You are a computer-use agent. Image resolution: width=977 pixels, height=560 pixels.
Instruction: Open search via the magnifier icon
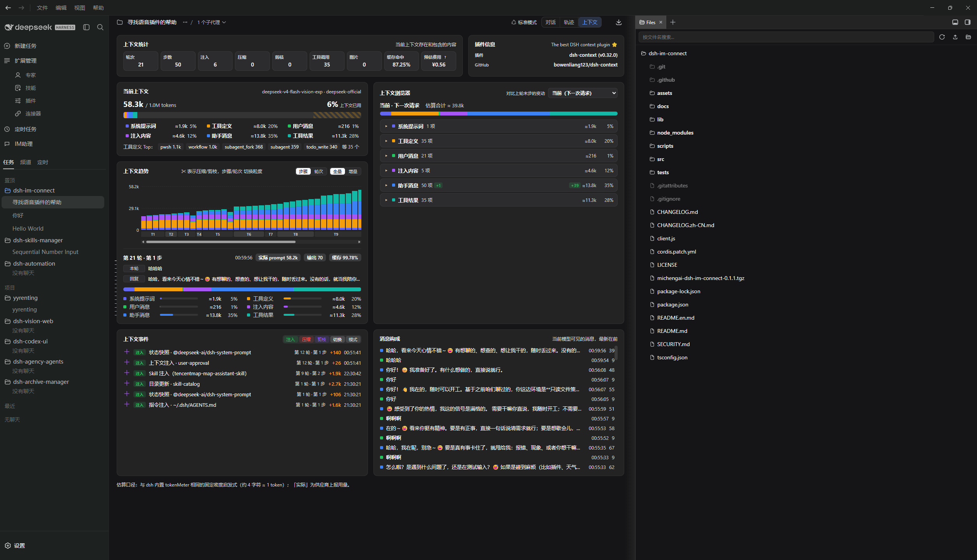tap(100, 27)
